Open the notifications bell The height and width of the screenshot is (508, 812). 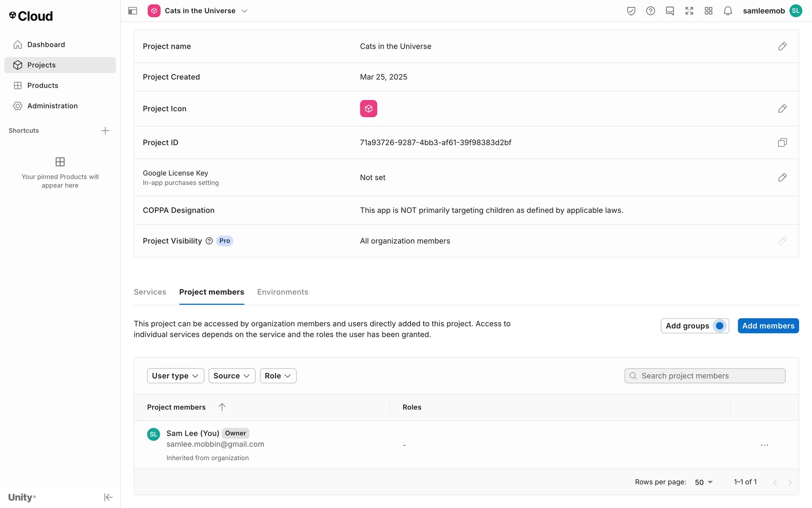click(x=727, y=11)
